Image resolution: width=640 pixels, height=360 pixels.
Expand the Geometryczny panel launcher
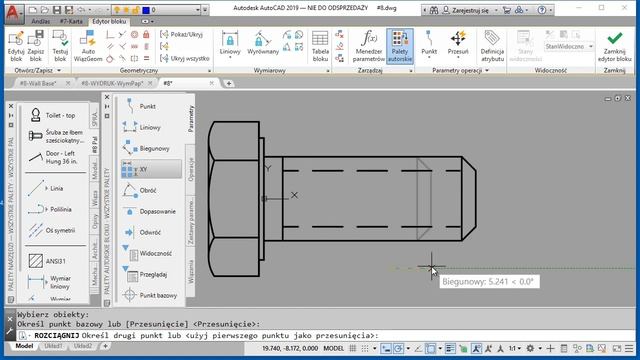pos(209,71)
